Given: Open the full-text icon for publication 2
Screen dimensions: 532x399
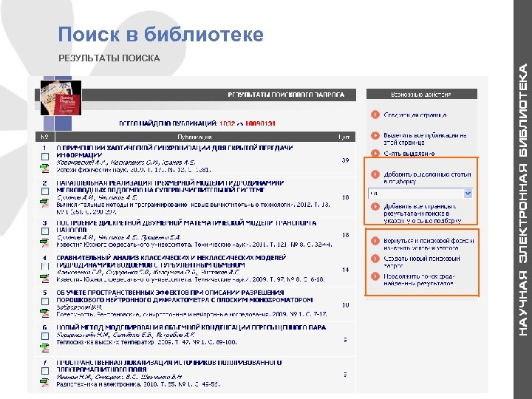Looking at the screenshot, I should 44,204.
